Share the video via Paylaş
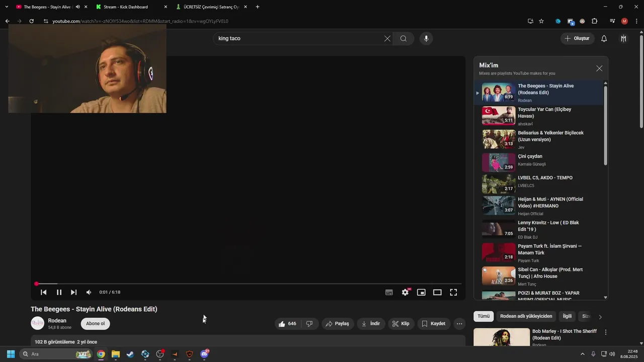 tap(337, 324)
